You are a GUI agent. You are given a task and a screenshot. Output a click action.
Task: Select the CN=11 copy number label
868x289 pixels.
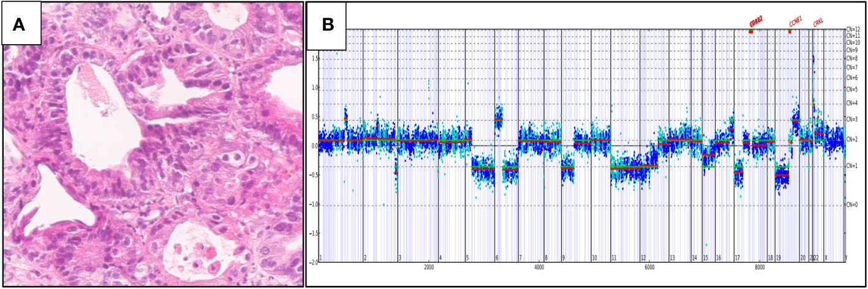click(x=853, y=36)
